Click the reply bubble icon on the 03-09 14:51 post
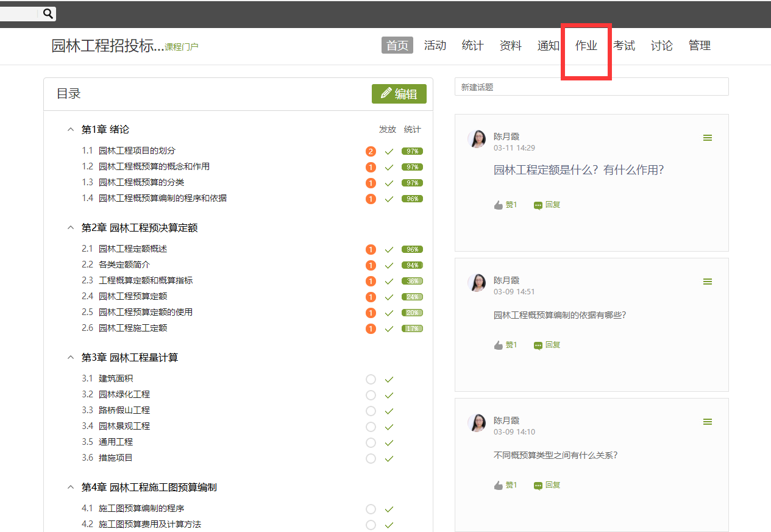771x532 pixels. point(538,346)
